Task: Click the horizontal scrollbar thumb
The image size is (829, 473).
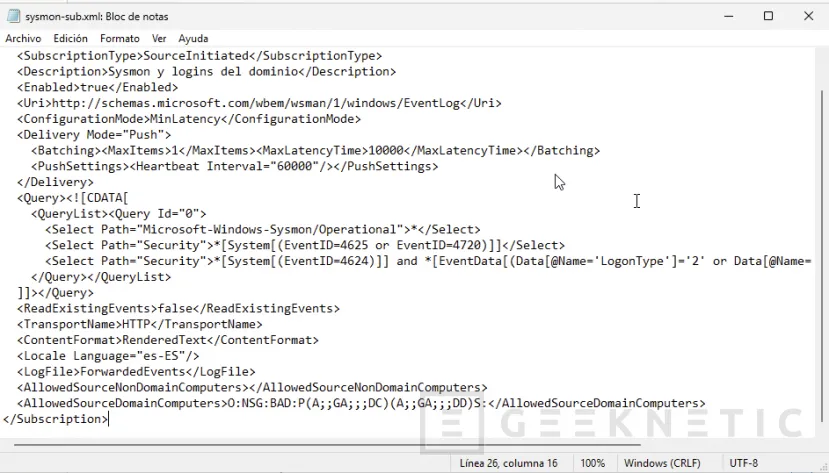Action: point(327,445)
